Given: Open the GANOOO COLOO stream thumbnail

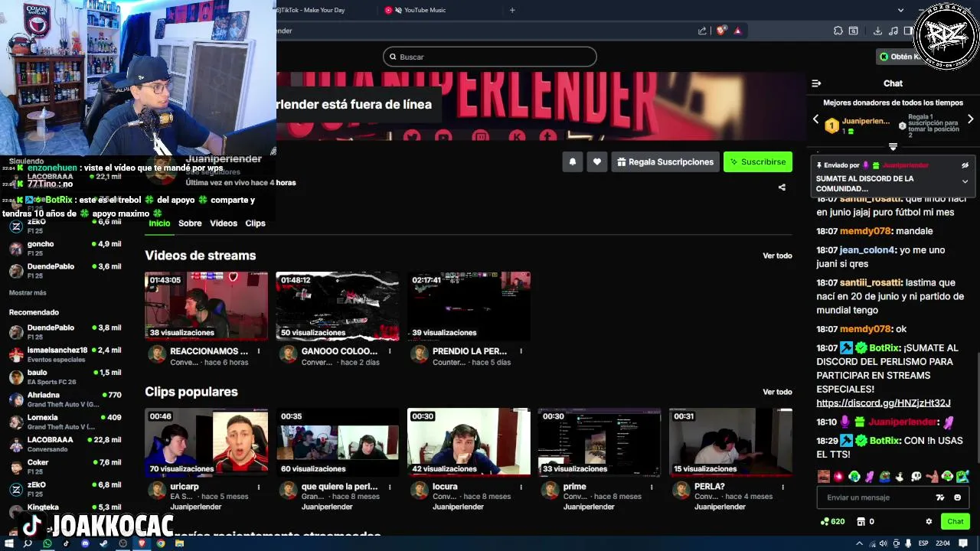Looking at the screenshot, I should coord(338,305).
